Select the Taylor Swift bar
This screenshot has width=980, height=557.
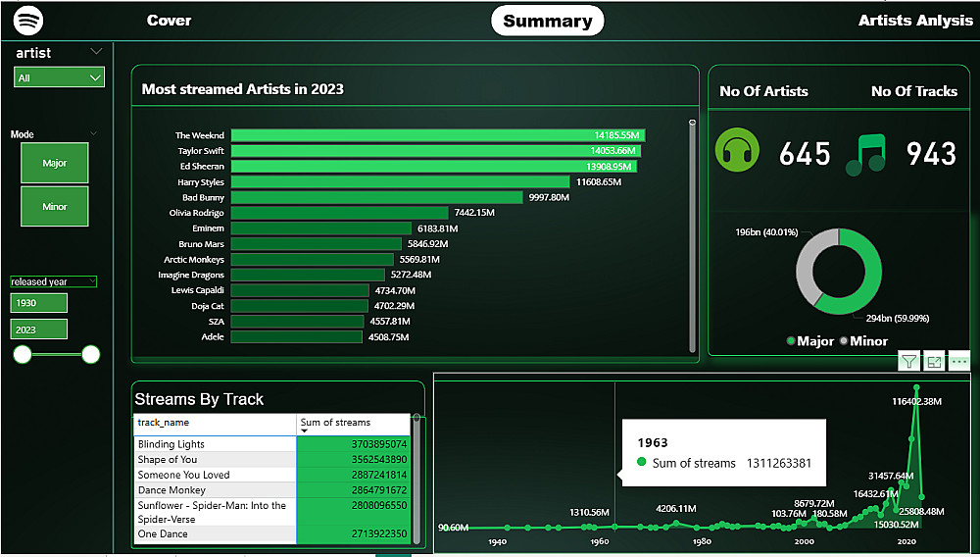[x=436, y=151]
